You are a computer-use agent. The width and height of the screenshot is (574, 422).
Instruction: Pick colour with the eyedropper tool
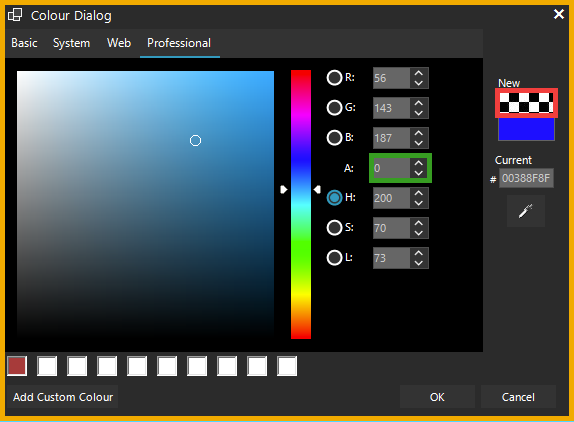coord(526,211)
